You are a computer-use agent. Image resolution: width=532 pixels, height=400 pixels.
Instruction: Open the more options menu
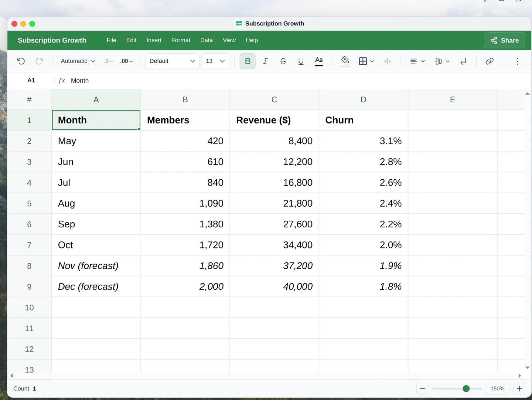point(517,61)
